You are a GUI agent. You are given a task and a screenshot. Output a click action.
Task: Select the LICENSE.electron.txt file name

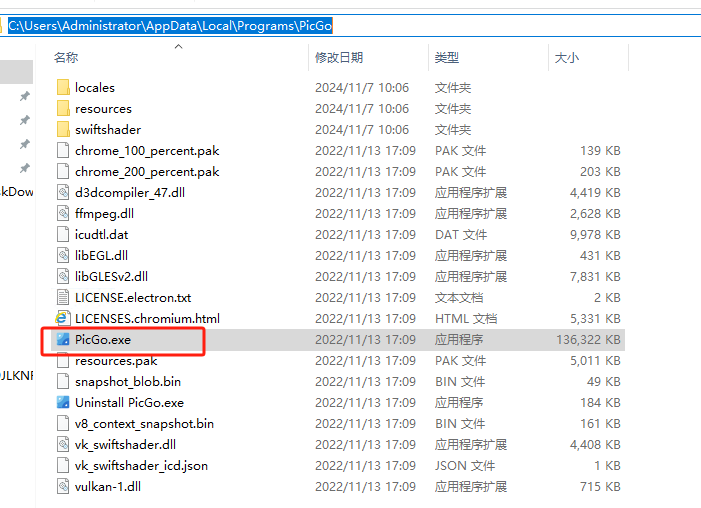pyautogui.click(x=133, y=298)
